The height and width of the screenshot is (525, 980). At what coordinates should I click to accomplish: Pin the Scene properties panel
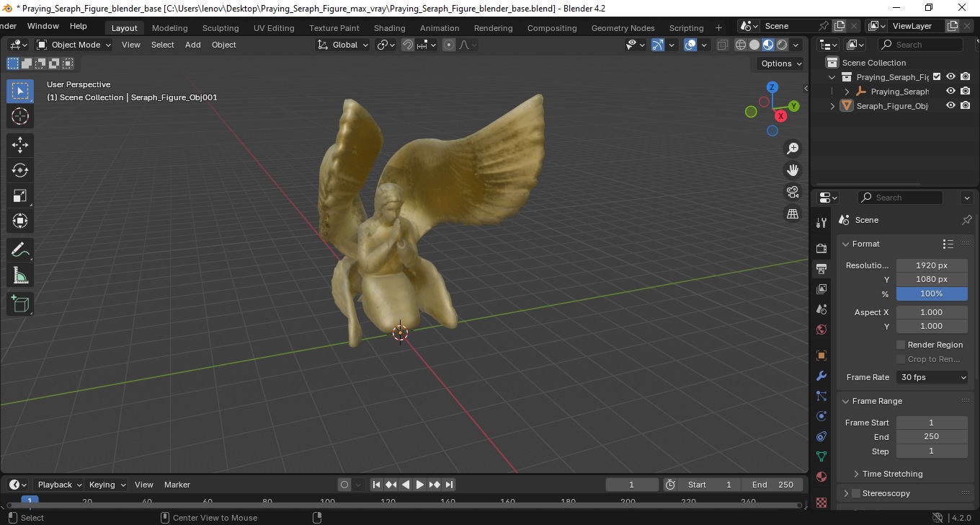click(x=966, y=220)
